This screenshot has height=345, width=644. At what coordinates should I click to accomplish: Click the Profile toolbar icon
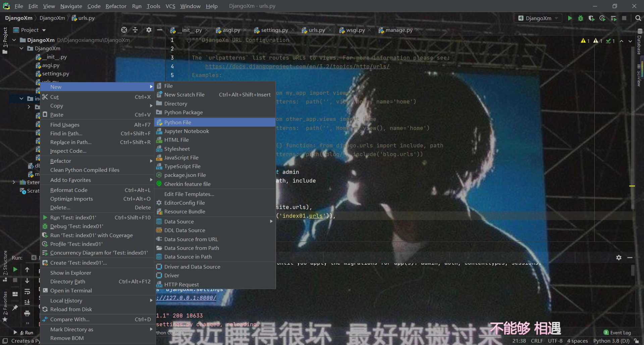602,18
